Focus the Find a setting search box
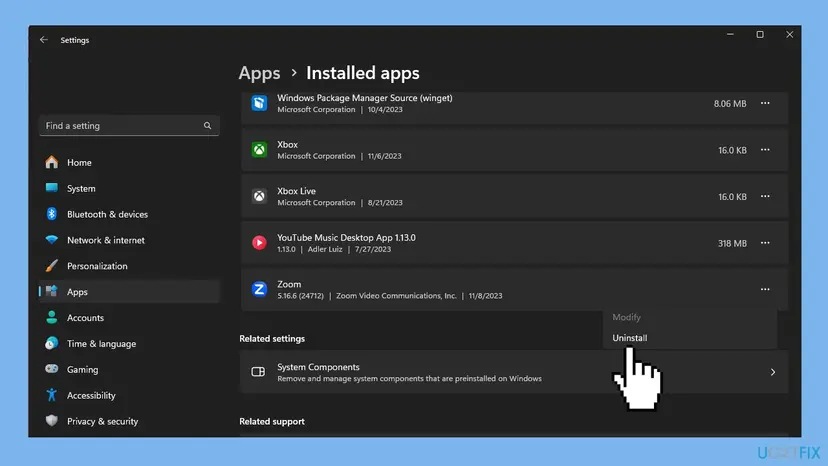Screen dimensions: 828x466 point(129,126)
